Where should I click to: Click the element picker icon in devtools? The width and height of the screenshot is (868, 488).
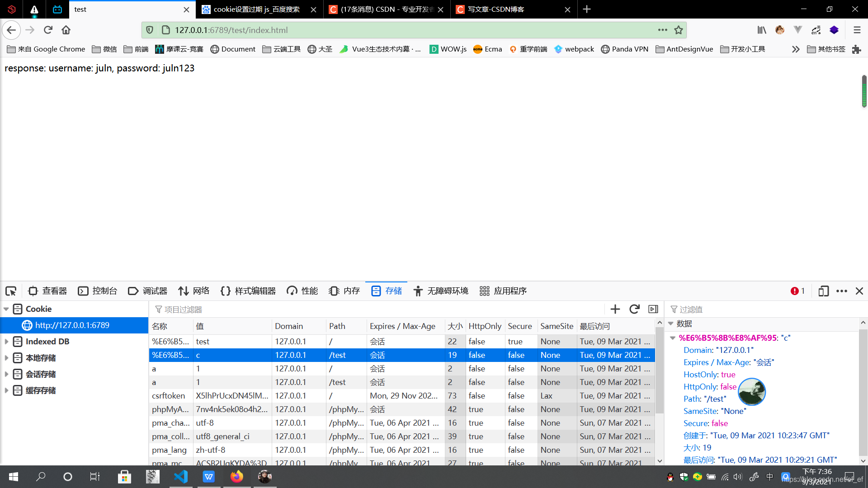(x=11, y=291)
